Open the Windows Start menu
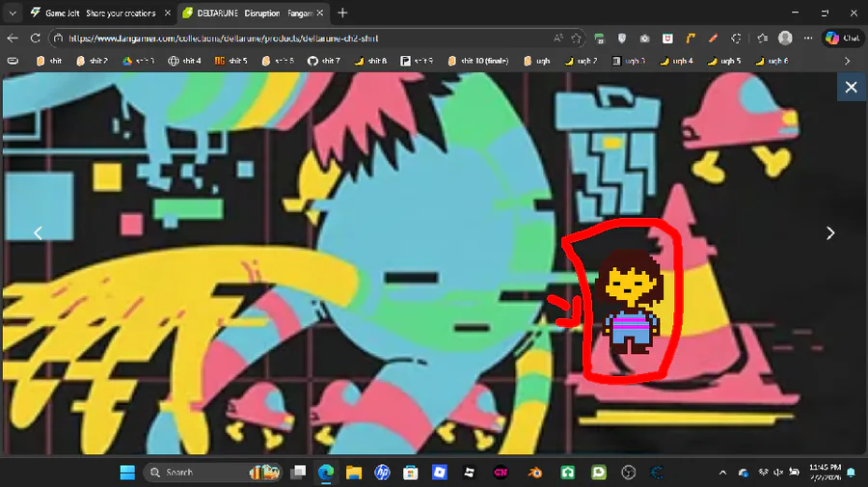 (x=127, y=473)
